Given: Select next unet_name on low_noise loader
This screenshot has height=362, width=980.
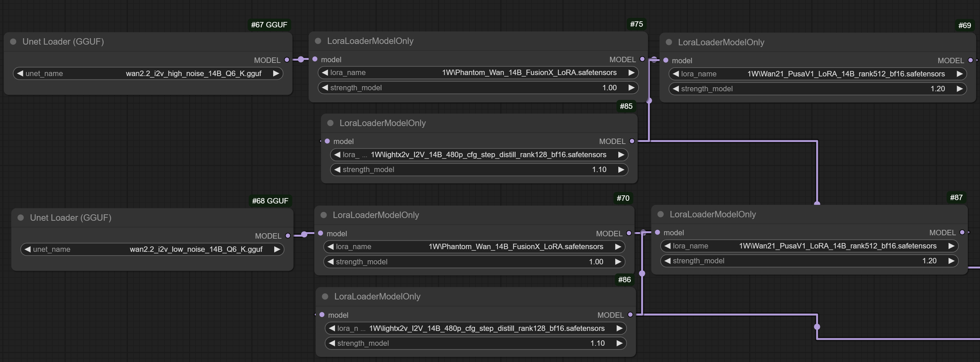Looking at the screenshot, I should pyautogui.click(x=277, y=249).
